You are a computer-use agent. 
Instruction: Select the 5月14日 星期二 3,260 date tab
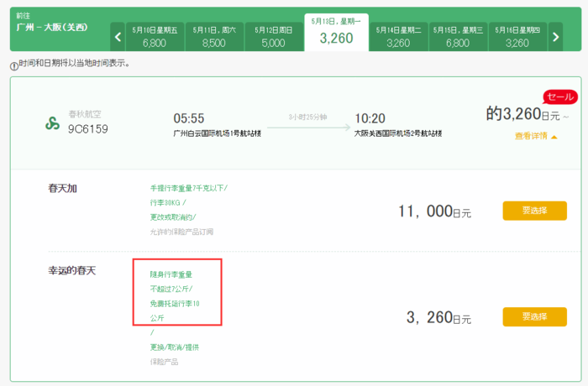[398, 36]
